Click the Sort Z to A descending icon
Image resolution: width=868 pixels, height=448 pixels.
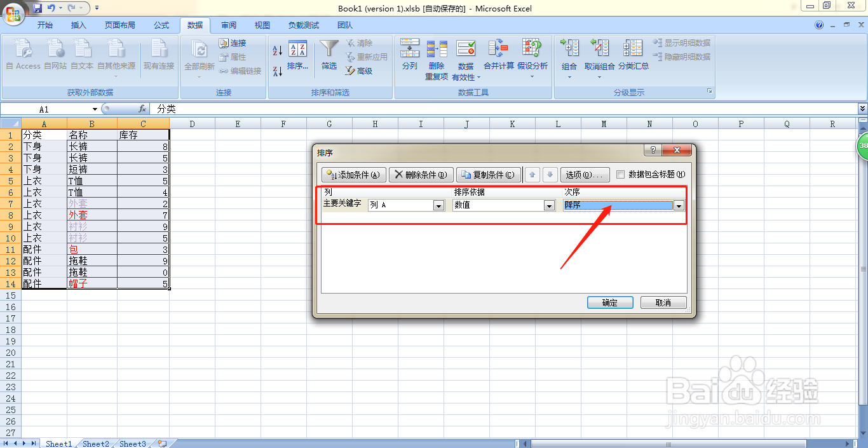pos(277,71)
